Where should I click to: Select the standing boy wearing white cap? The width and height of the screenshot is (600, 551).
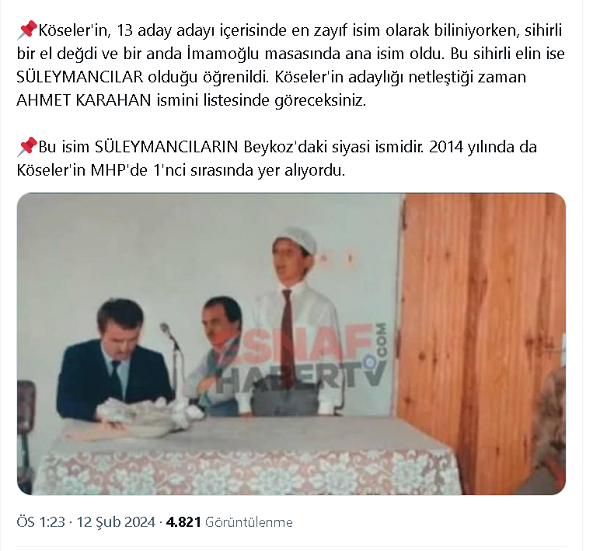click(293, 321)
